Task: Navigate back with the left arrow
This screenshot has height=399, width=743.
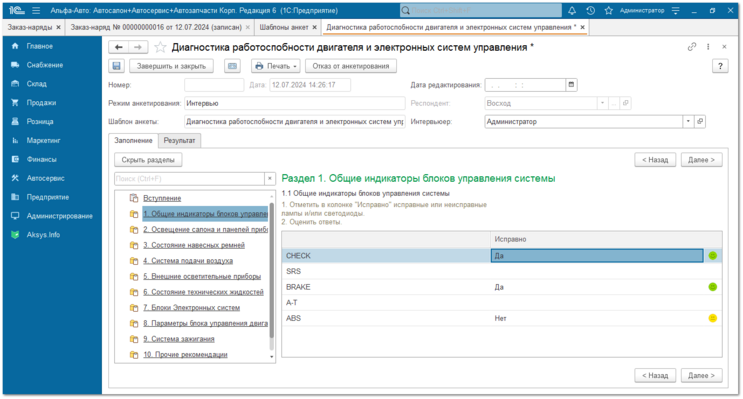Action: click(x=118, y=47)
